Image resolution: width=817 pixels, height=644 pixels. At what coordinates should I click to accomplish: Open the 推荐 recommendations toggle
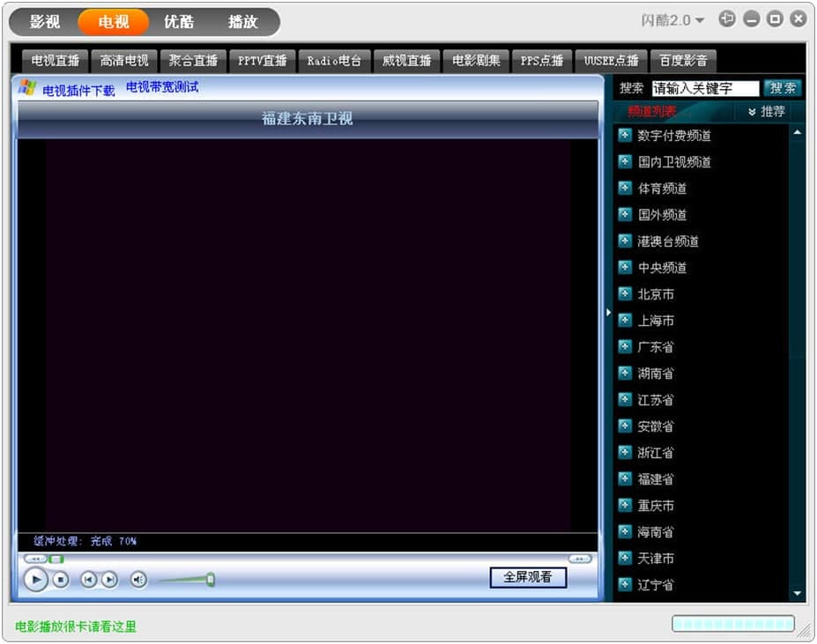767,112
